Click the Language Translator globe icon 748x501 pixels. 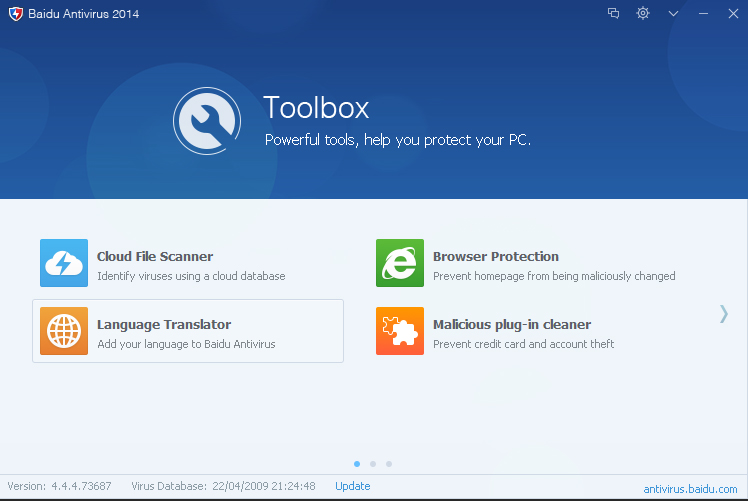(x=64, y=331)
